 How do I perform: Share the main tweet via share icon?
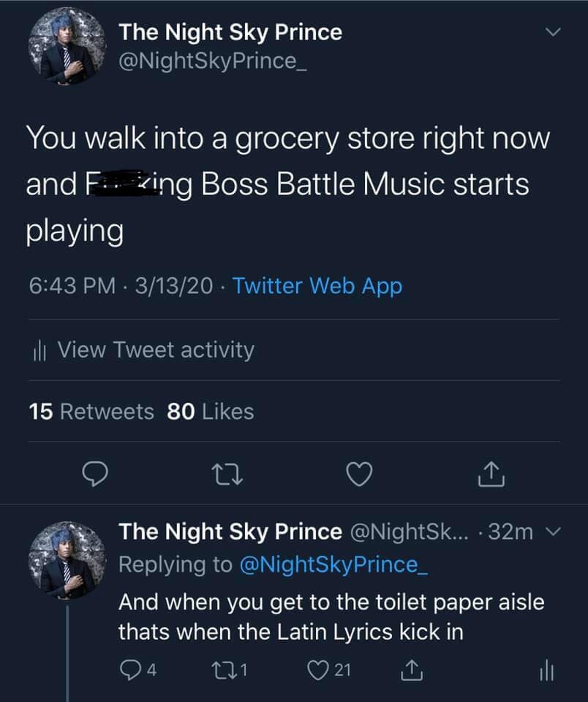(491, 475)
